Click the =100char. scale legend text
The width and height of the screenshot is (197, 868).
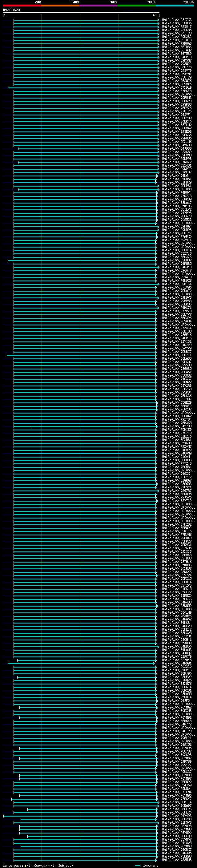149,866
